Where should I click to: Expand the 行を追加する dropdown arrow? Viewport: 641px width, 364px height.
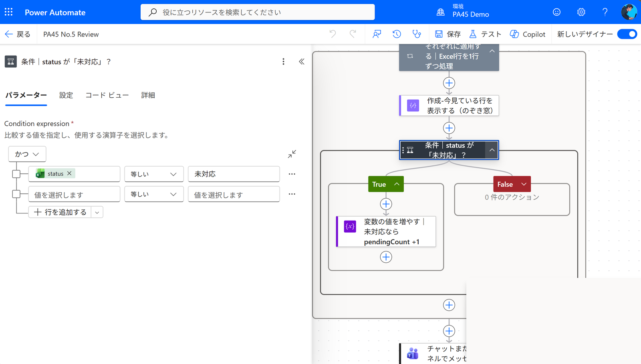[x=97, y=212]
